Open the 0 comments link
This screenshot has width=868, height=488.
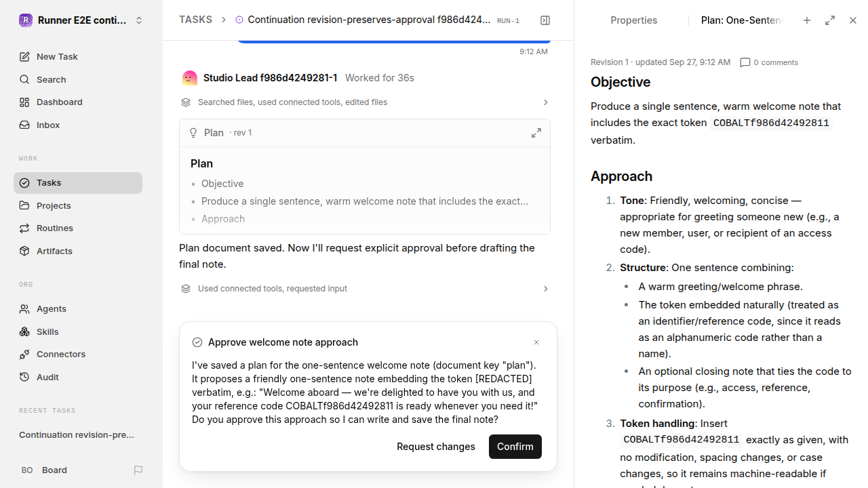click(769, 62)
